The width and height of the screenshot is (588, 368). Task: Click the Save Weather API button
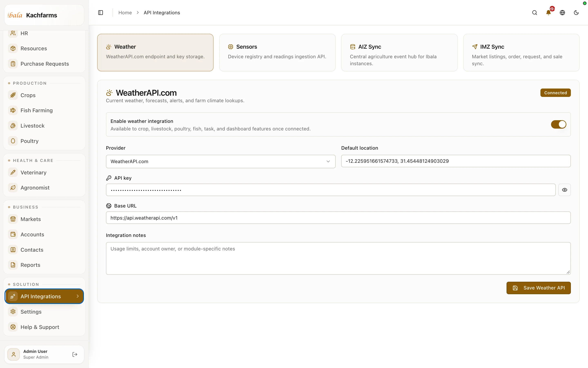point(538,288)
